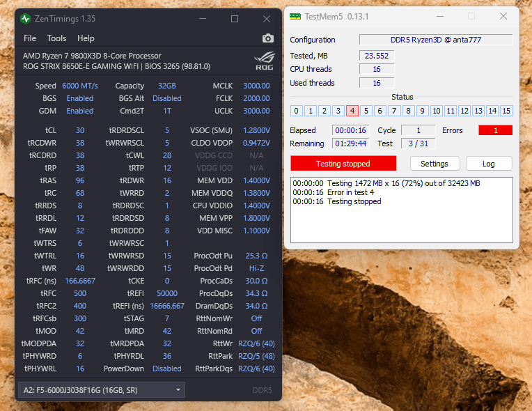532x411 pixels.
Task: Maximize the ZenTimings window
Action: [x=235, y=19]
